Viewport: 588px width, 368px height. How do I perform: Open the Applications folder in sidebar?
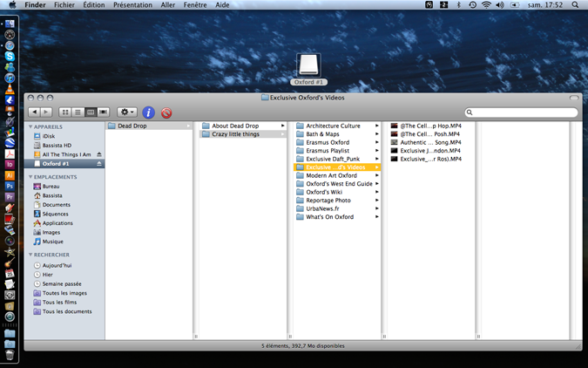coord(57,223)
